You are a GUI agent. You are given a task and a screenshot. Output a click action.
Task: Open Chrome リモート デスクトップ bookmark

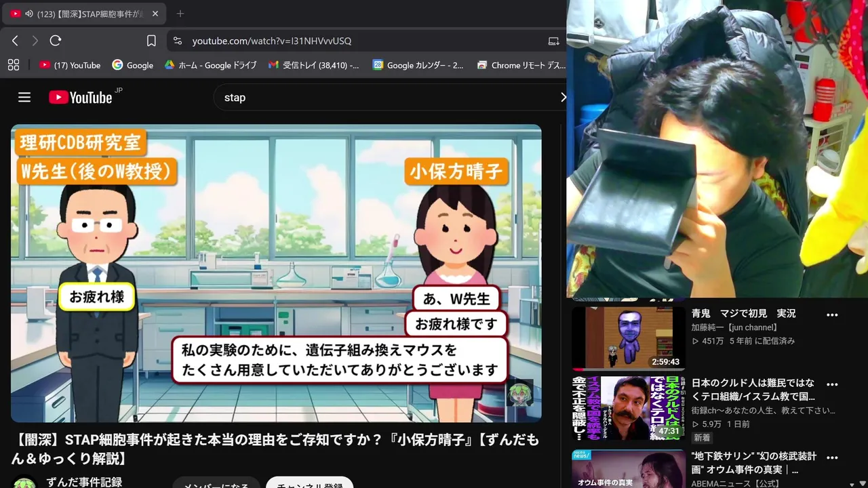point(521,65)
